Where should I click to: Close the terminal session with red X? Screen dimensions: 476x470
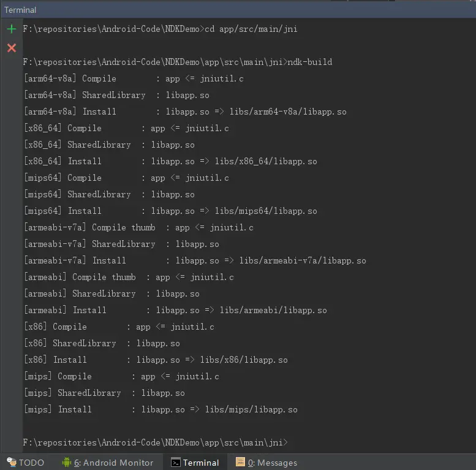[12, 48]
